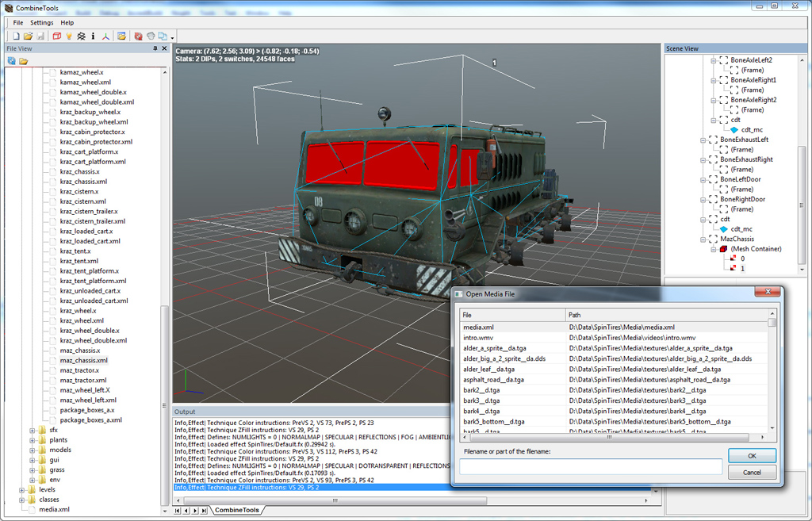
Task: Expand the gui folder
Action: [32, 460]
